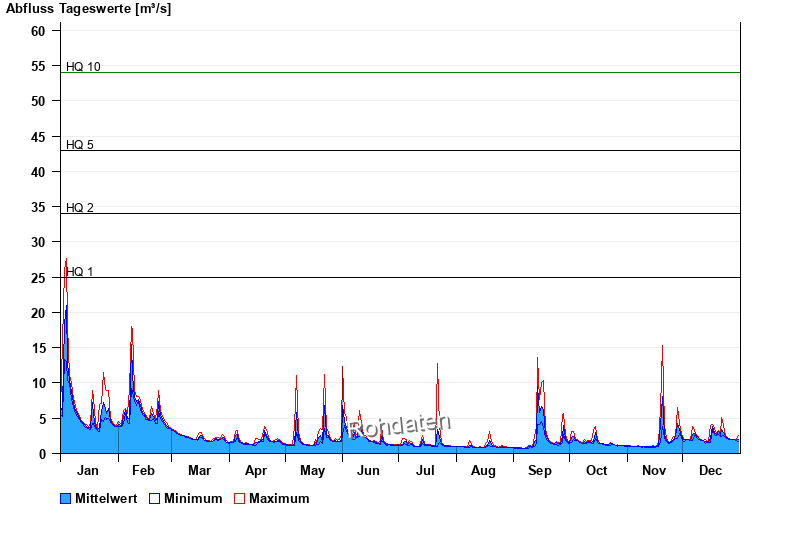Select the Maximum legend label
The image size is (800, 550).
click(279, 498)
